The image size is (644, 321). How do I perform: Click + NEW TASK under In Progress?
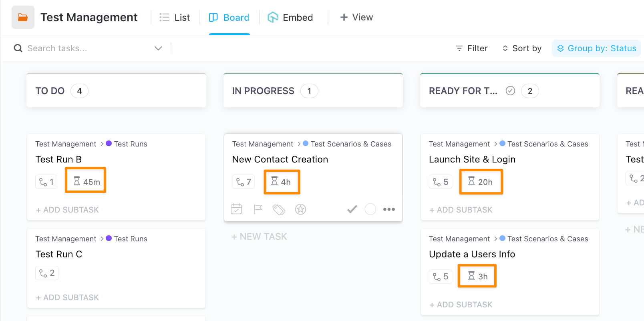click(x=260, y=237)
